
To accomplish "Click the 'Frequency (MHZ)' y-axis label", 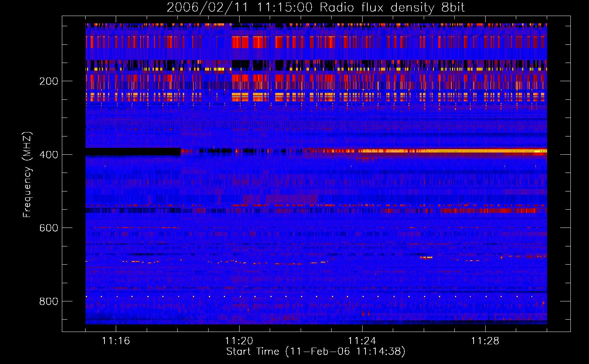I will (27, 175).
